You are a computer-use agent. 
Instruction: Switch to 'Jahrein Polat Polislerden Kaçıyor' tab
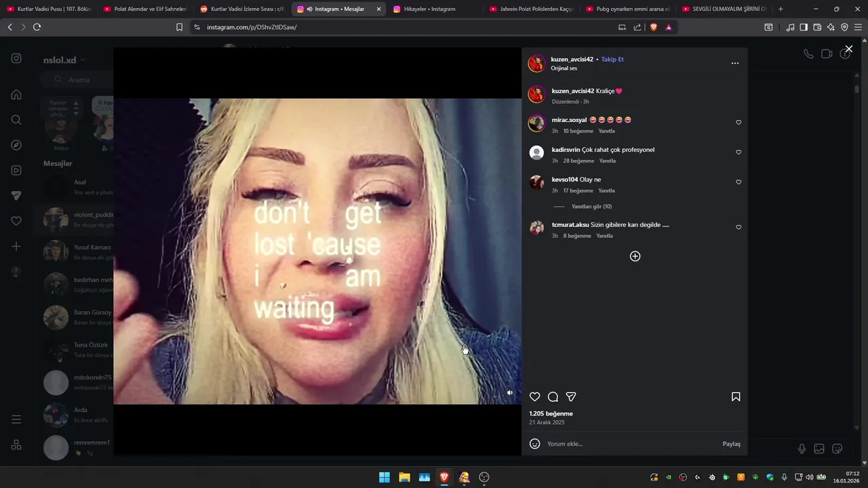coord(531,9)
